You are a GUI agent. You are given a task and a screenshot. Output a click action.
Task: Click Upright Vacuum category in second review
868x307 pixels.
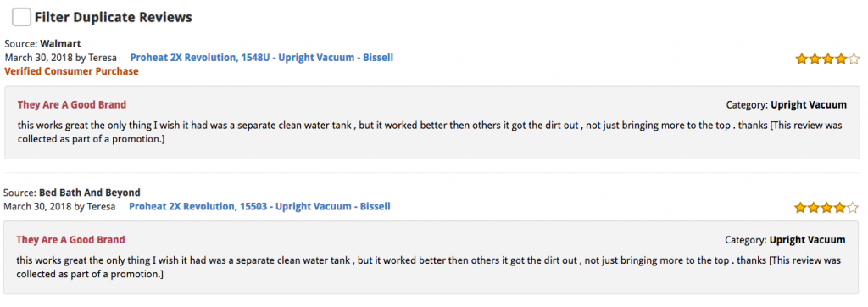click(807, 240)
